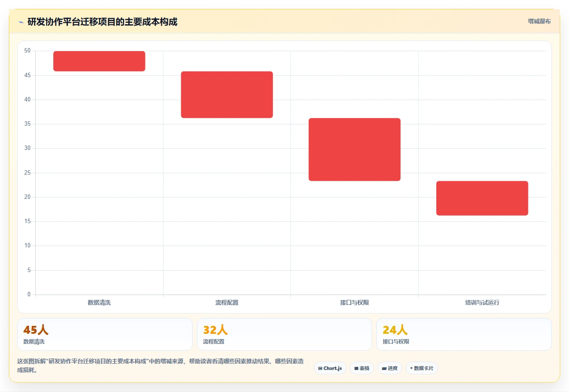The image size is (569, 392).
Task: Click the 流程配置 x-axis label
Action: tap(227, 302)
